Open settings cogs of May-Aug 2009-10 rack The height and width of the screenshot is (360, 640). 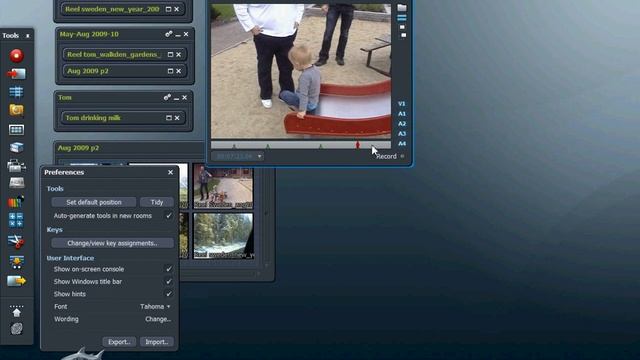click(168, 34)
